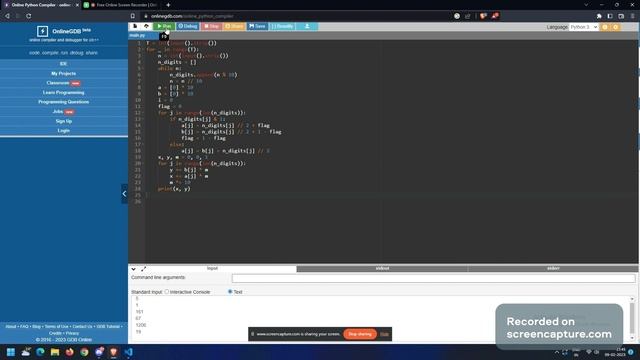Click the browser reload icon
The image size is (640, 360).
click(x=29, y=16)
